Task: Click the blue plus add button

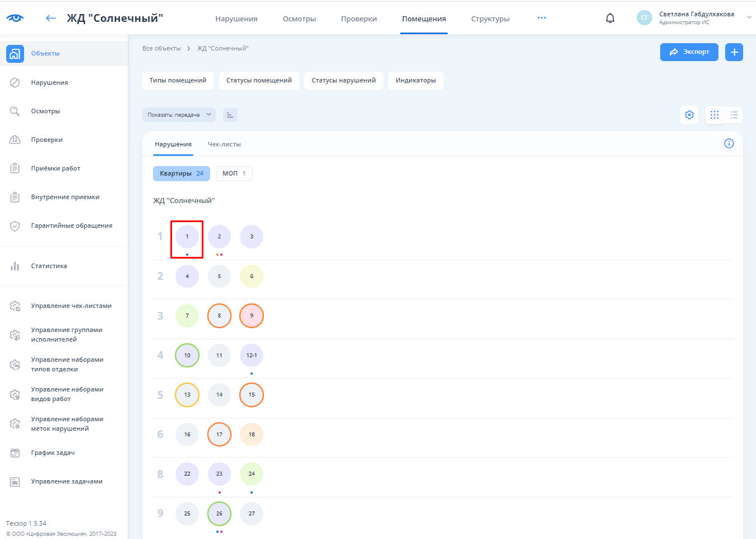Action: [x=734, y=52]
